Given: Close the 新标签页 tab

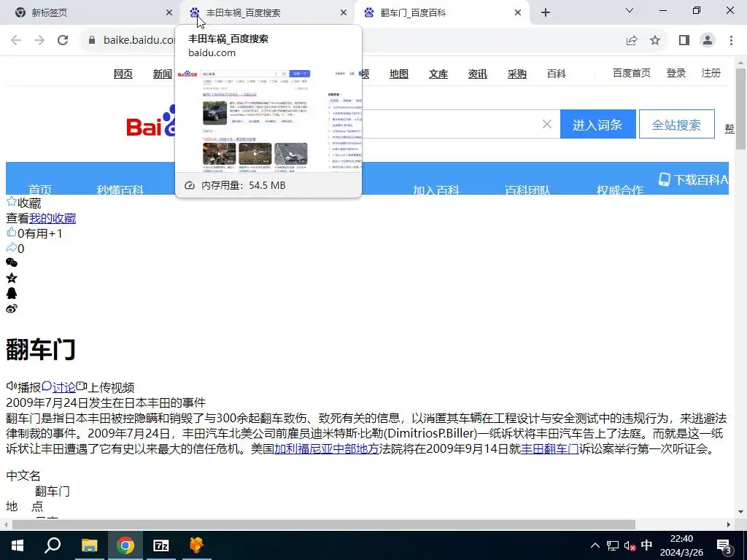Looking at the screenshot, I should coord(169,13).
